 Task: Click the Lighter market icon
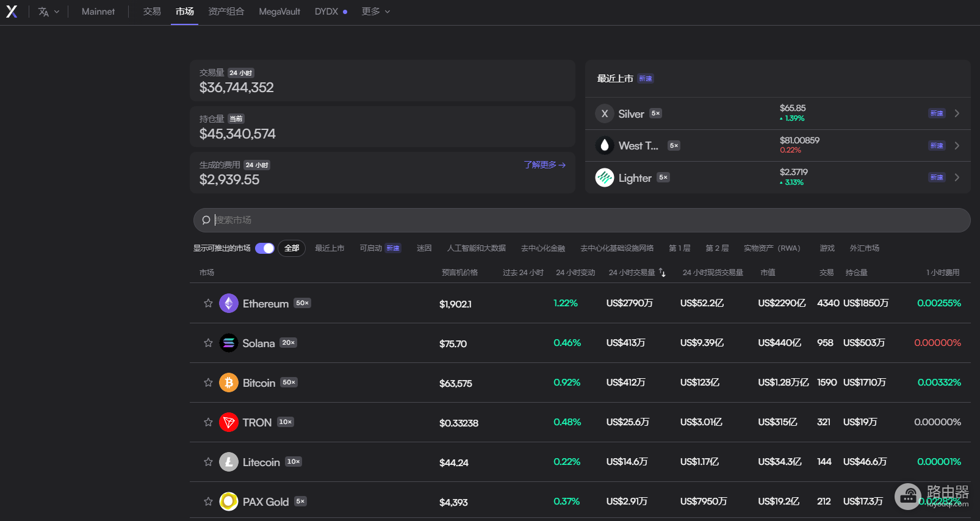tap(605, 178)
